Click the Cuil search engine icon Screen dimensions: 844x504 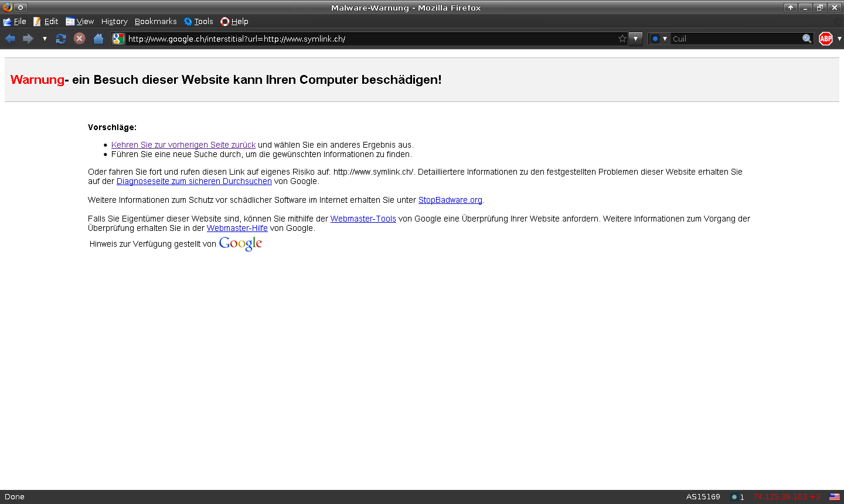coord(655,39)
